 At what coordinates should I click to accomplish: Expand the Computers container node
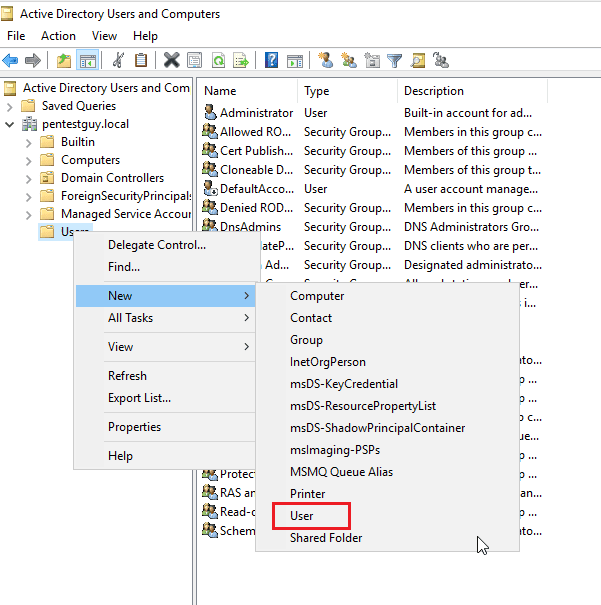(x=29, y=161)
